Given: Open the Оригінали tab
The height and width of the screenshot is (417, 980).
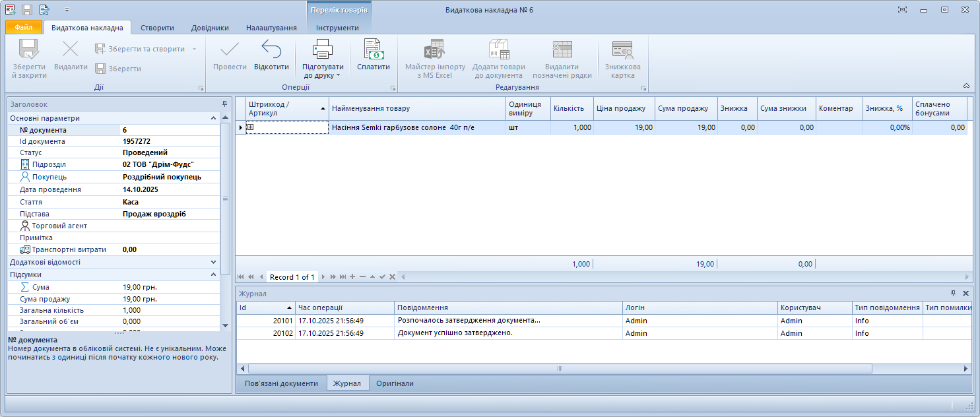Looking at the screenshot, I should pos(395,383).
